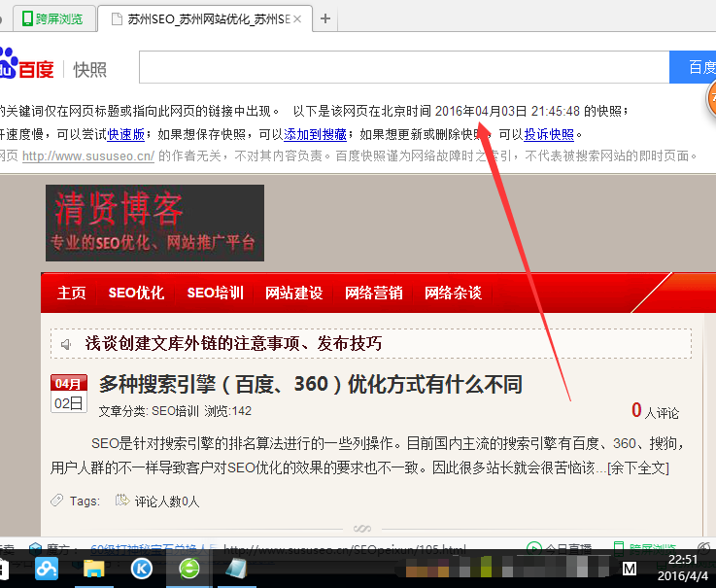This screenshot has width=716, height=588.
Task: Switch to the 跨屏浏览 tab
Action: point(53,18)
